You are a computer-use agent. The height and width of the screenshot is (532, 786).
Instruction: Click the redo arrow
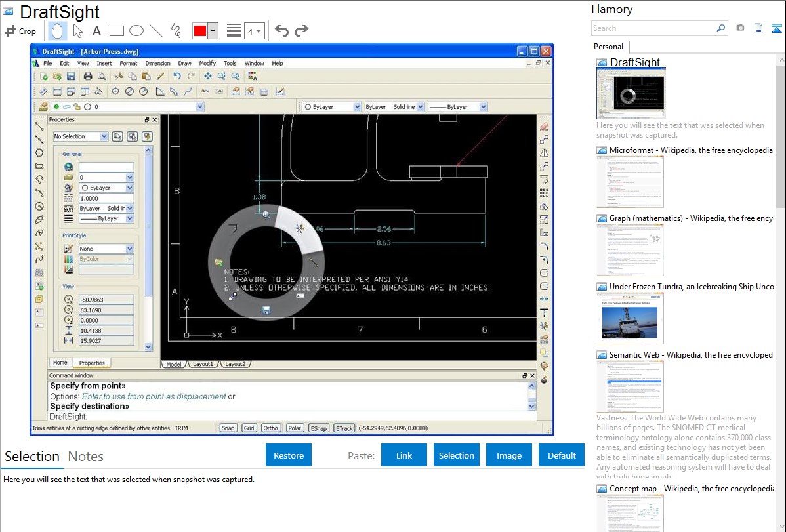click(x=301, y=31)
